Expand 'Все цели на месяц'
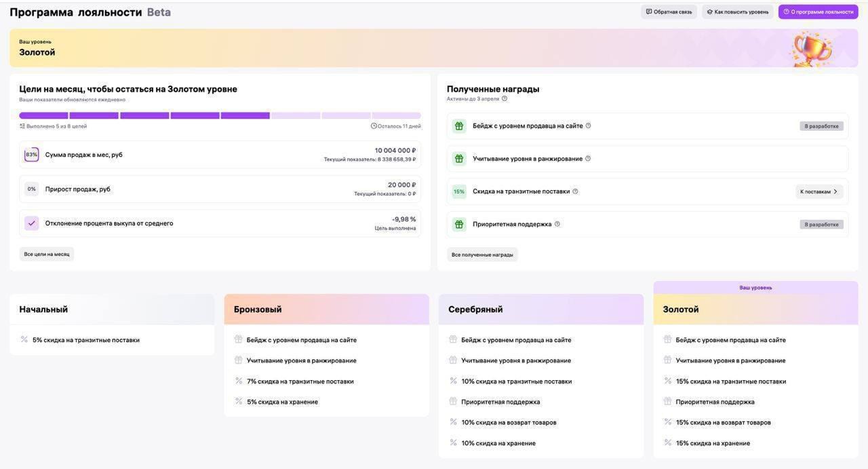The height and width of the screenshot is (469, 868). click(x=47, y=255)
